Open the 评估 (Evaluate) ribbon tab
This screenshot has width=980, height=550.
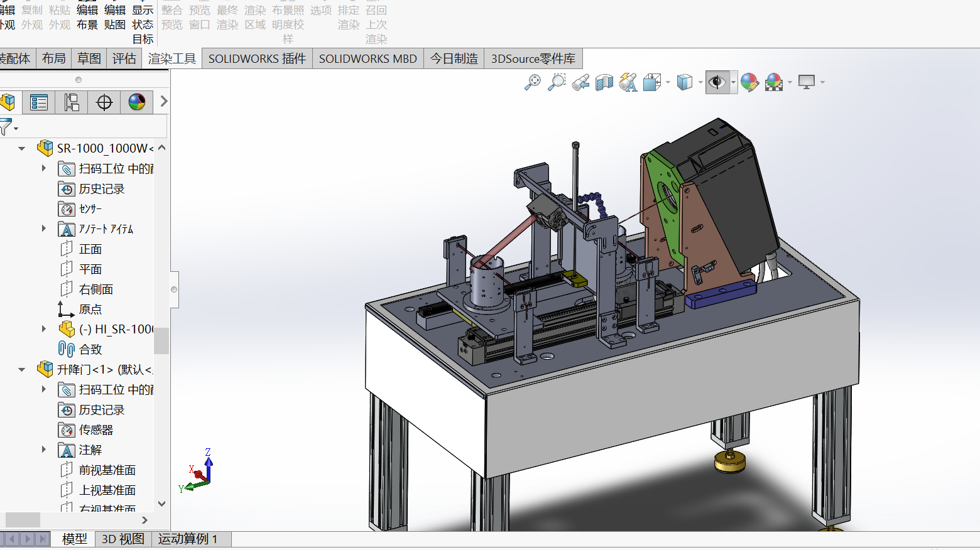pyautogui.click(x=124, y=59)
